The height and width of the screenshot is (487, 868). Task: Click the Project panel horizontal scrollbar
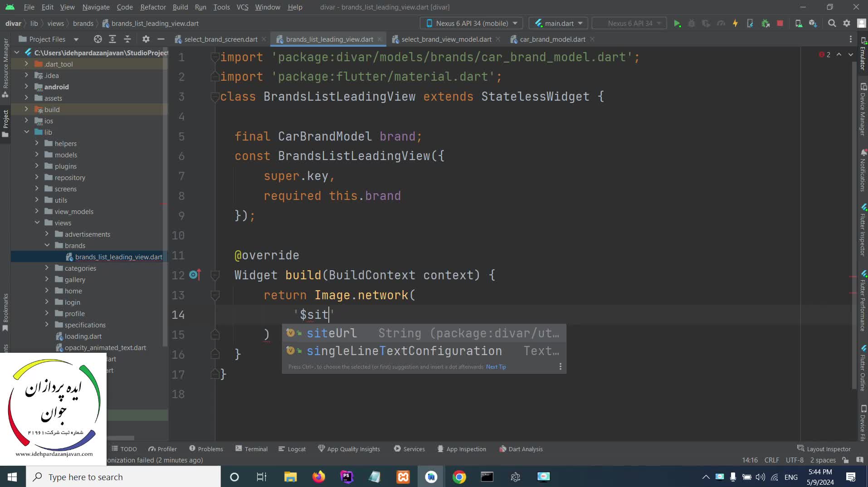(120, 438)
